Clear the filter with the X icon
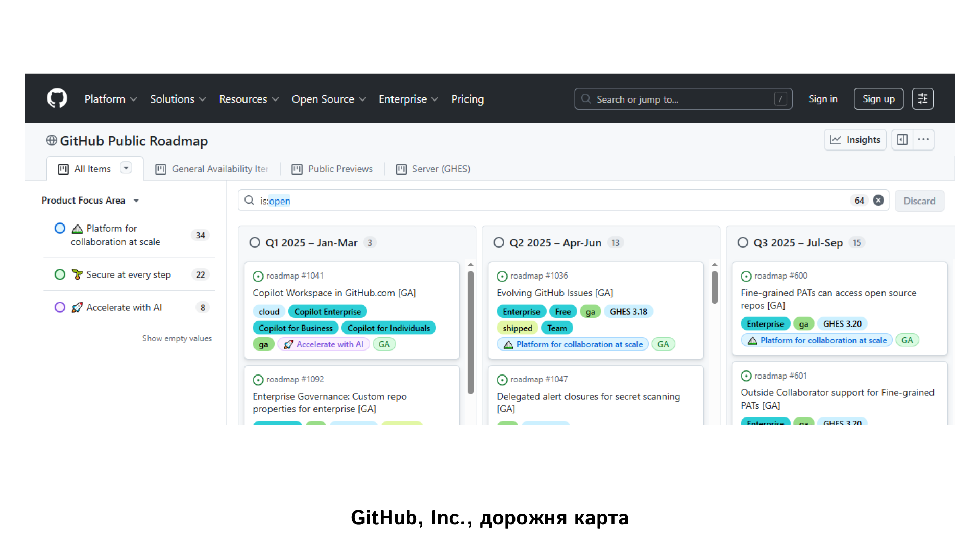Screen dimensions: 980x550 click(x=878, y=201)
